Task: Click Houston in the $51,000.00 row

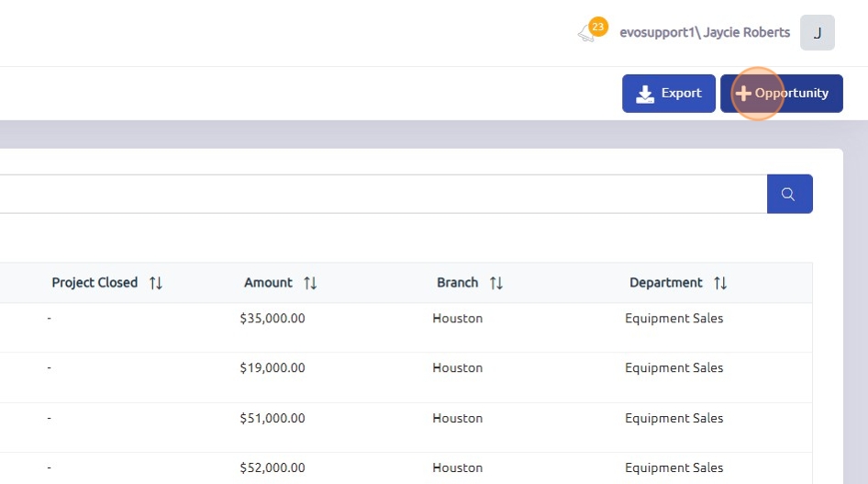Action: click(457, 418)
